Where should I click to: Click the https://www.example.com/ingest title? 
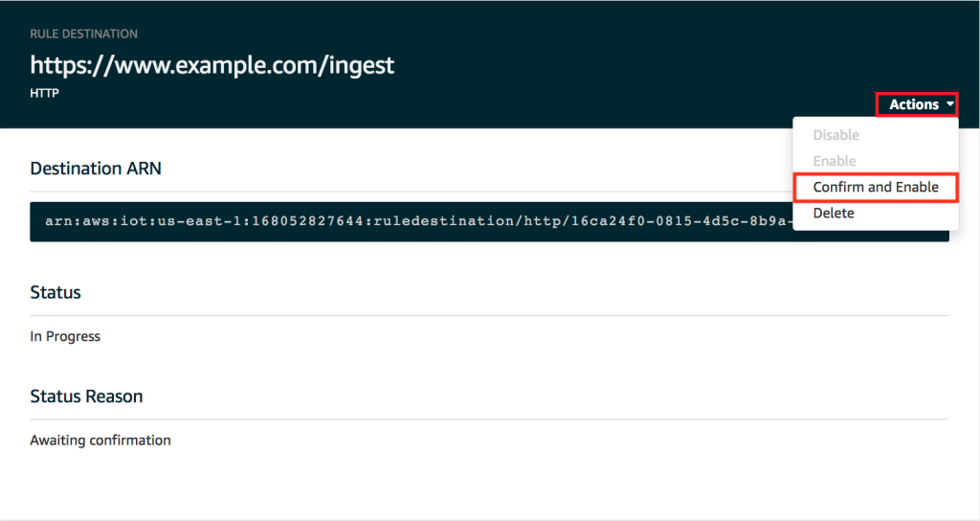tap(212, 65)
